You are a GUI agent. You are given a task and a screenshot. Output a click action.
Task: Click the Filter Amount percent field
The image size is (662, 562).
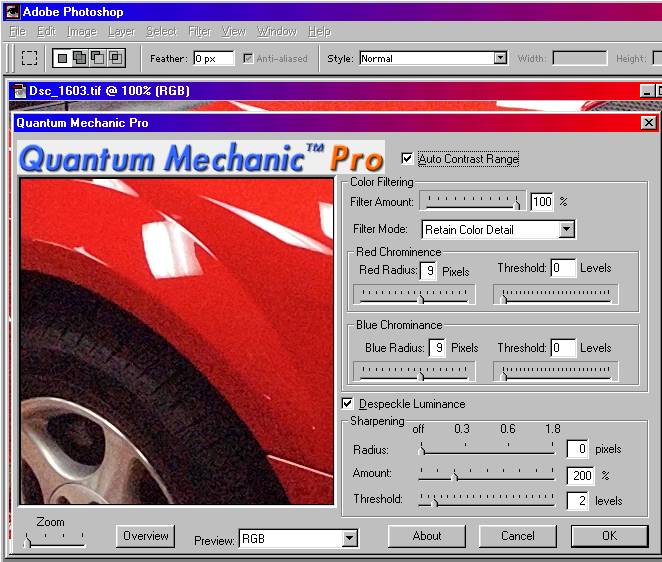[542, 201]
